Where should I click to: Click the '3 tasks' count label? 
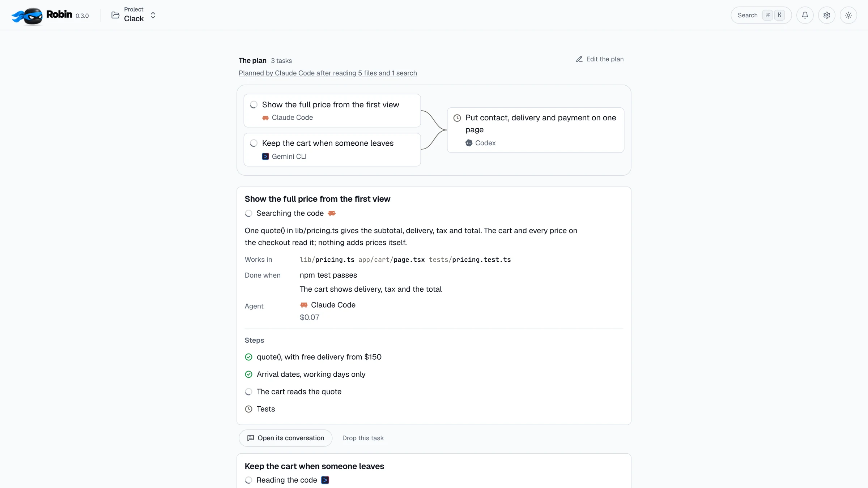[x=281, y=61]
